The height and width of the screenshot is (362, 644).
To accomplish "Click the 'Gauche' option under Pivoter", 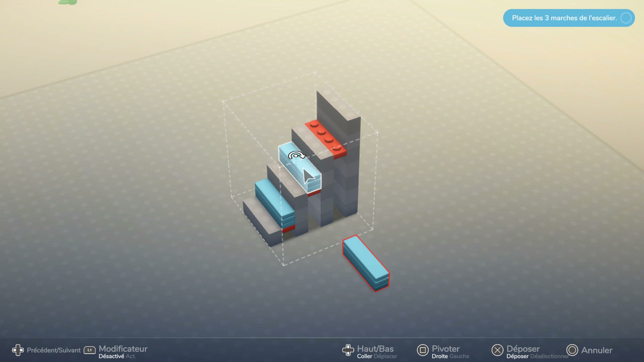I will pos(459,356).
